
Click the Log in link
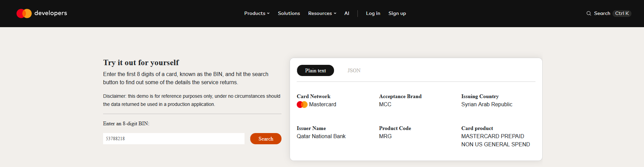pos(373,13)
